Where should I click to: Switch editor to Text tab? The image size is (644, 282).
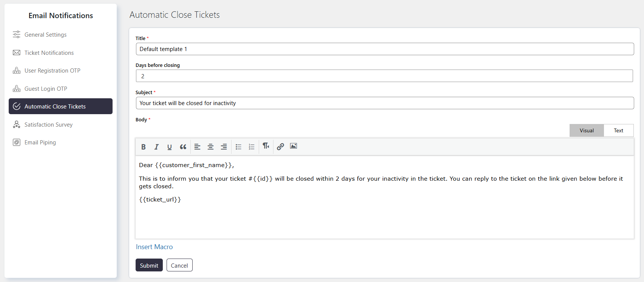[x=618, y=130]
